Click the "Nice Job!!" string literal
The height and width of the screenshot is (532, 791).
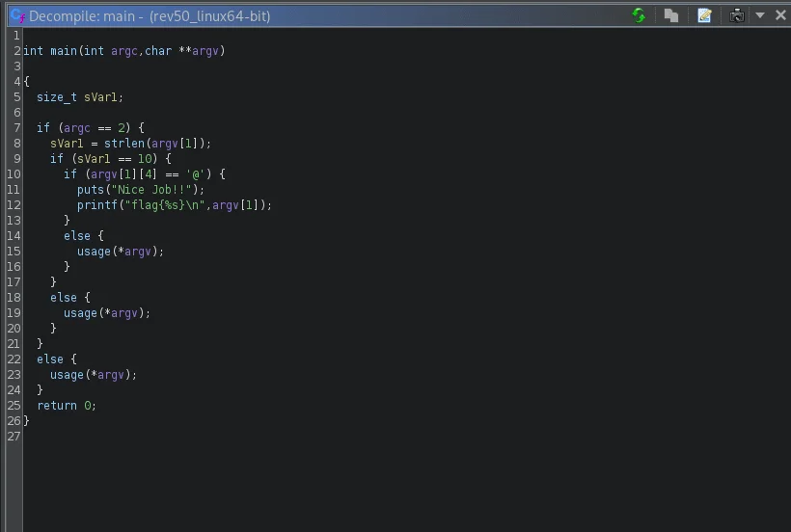(x=151, y=190)
